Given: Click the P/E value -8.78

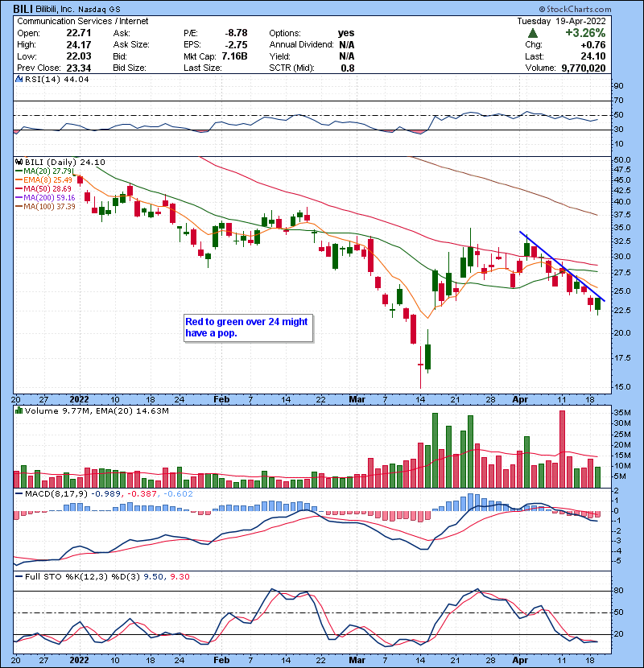Looking at the screenshot, I should 236,33.
